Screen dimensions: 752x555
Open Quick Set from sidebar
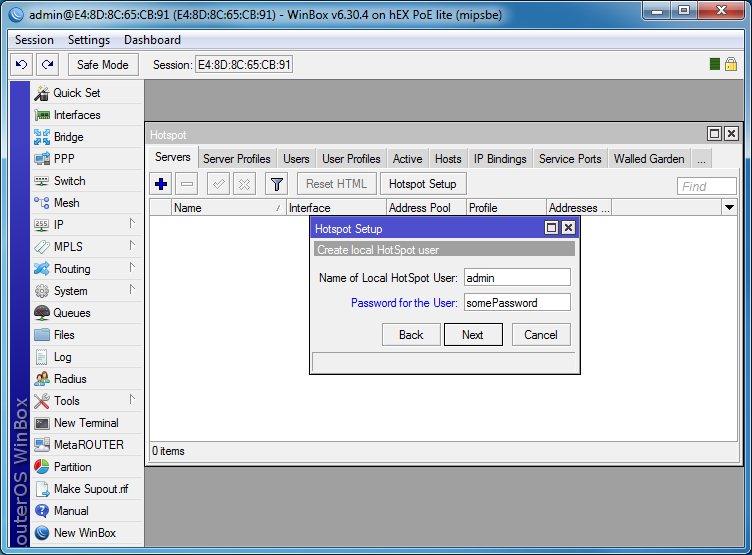pos(87,93)
